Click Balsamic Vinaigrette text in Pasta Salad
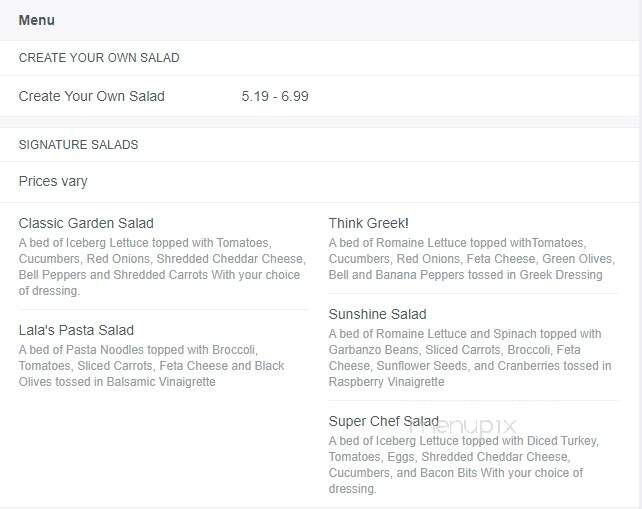The width and height of the screenshot is (642, 509). pyautogui.click(x=161, y=382)
